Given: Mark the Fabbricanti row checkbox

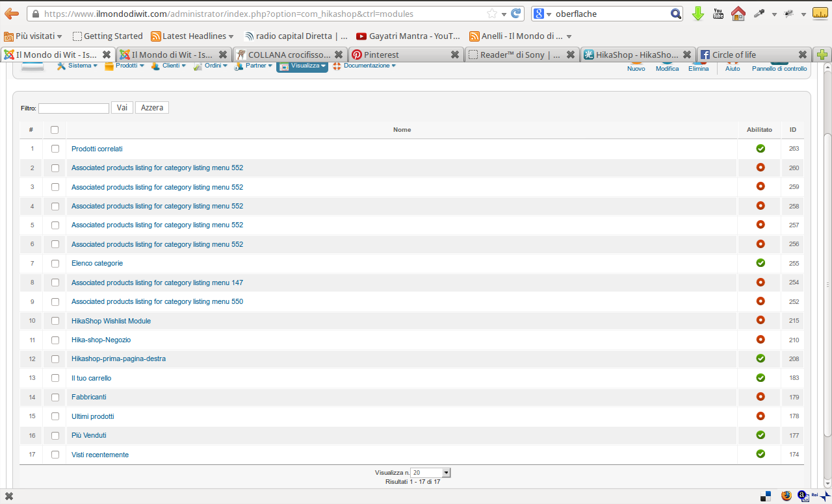Looking at the screenshot, I should (x=55, y=397).
